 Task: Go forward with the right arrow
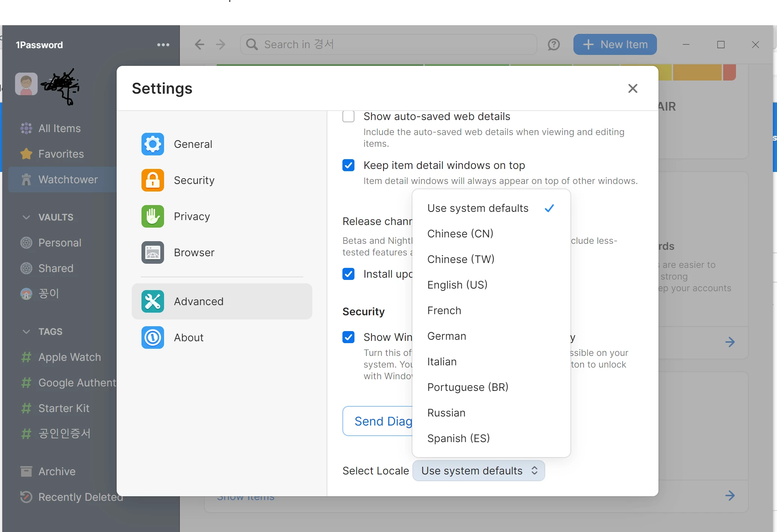pyautogui.click(x=221, y=44)
